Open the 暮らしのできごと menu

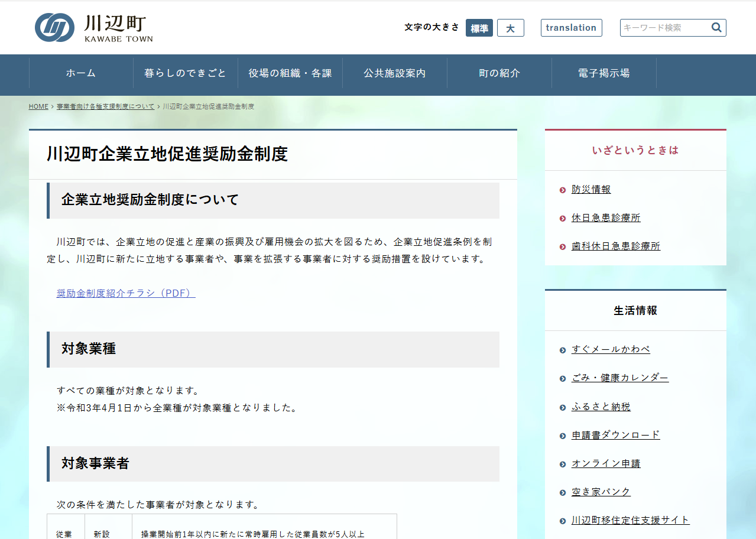[186, 73]
